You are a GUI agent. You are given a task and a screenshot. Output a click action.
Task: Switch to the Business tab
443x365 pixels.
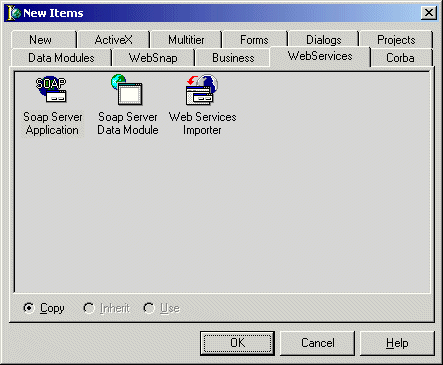(x=233, y=58)
